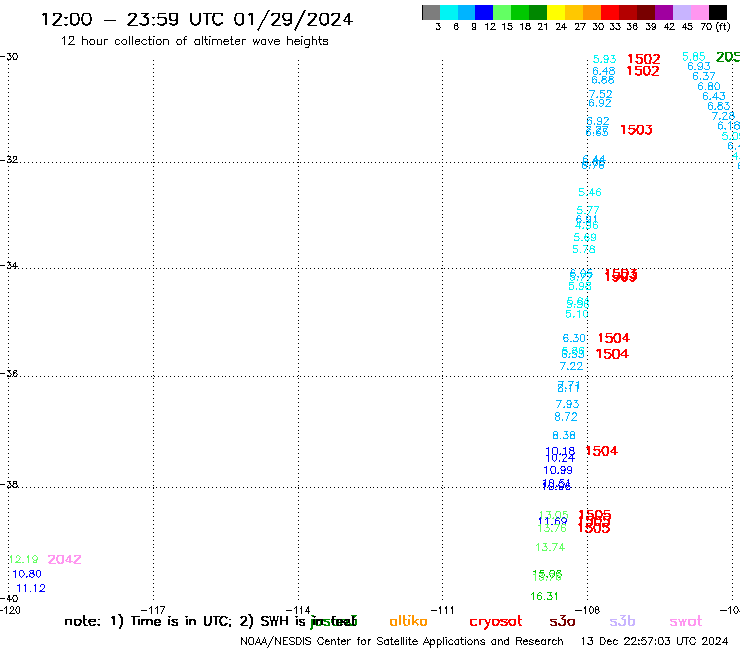Click the yellow swatch in the color scale

pos(556,12)
